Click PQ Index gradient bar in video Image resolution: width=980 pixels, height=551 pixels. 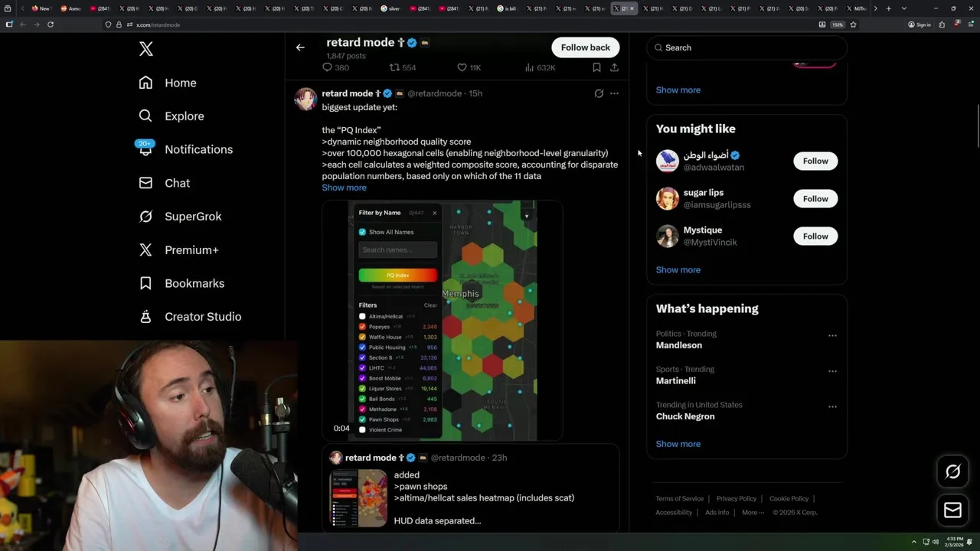tap(398, 275)
